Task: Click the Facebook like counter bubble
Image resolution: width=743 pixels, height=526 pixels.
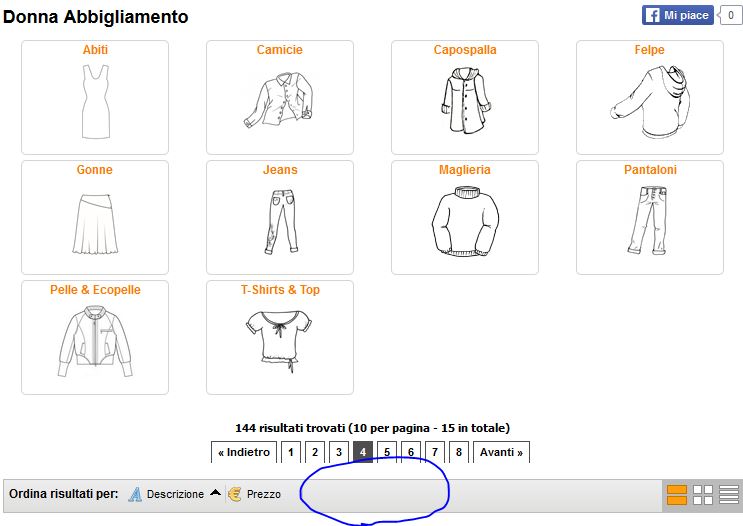Action: pos(730,15)
